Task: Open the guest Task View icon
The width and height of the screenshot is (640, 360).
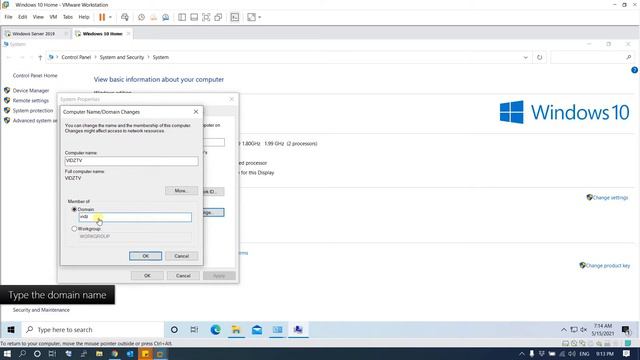Action: [x=194, y=330]
